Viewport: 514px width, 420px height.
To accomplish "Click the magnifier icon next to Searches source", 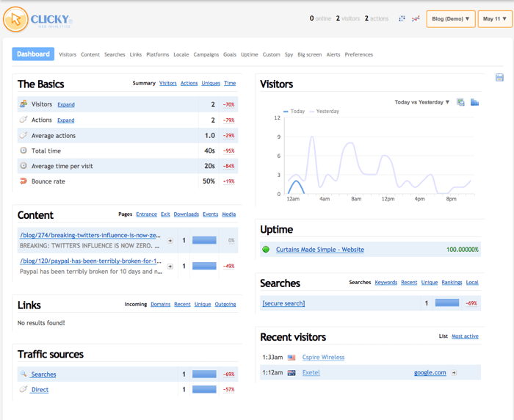I will [23, 374].
